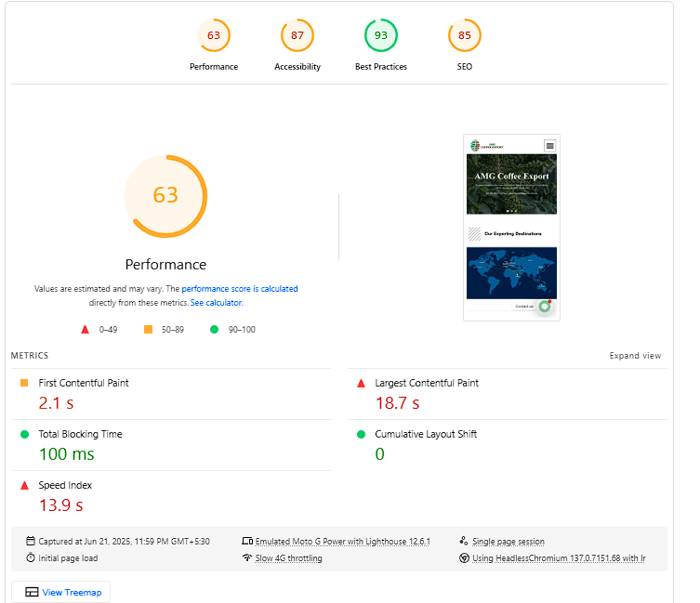This screenshot has width=700, height=603.
Task: Click the red triangle 0–49 legend icon
Action: tap(85, 330)
